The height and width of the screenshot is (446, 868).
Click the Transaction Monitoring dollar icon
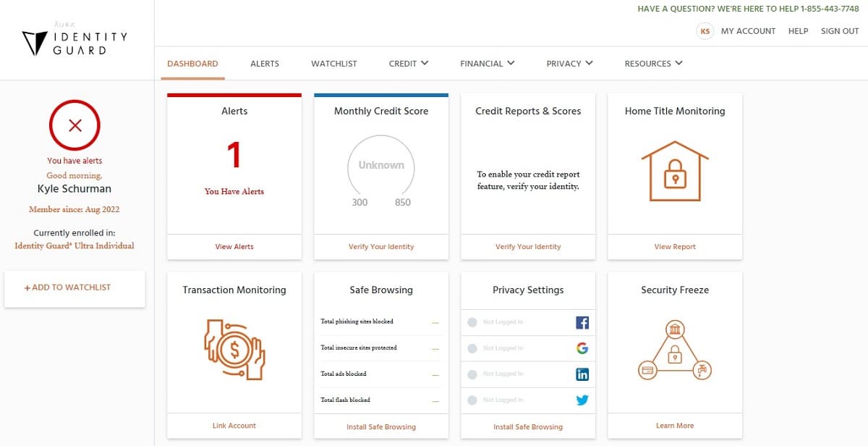click(234, 350)
